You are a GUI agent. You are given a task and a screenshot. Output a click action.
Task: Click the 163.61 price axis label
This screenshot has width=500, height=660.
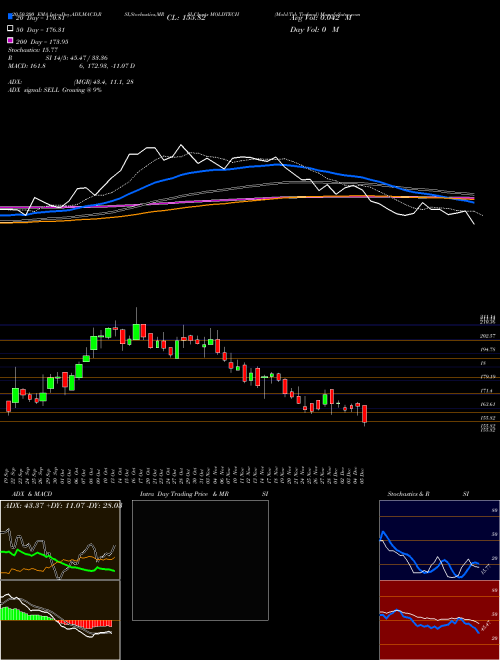pos(487,405)
